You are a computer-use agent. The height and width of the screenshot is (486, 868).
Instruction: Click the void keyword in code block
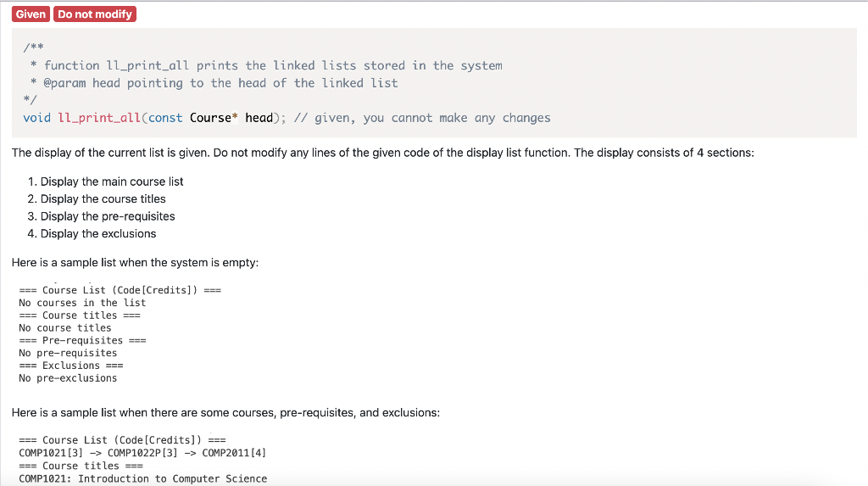tap(36, 118)
